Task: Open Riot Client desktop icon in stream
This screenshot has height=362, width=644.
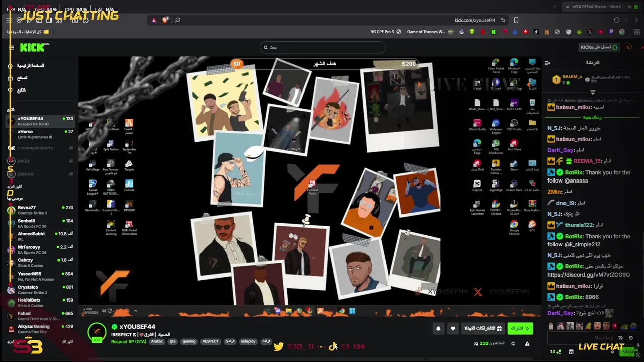Action: click(514, 145)
